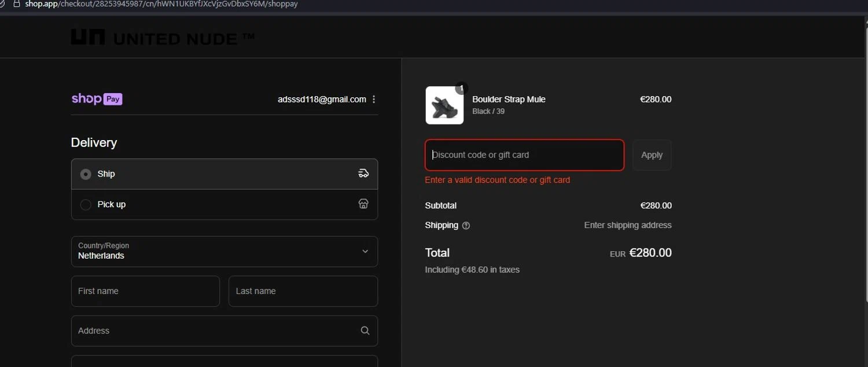Open the Country/Region dropdown

(x=225, y=251)
